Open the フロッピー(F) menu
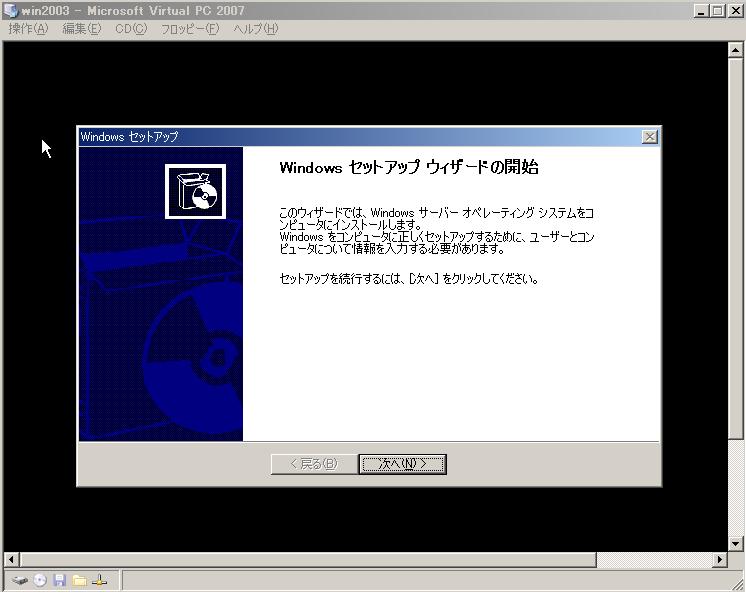Screen dimensions: 746x592 [x=190, y=29]
